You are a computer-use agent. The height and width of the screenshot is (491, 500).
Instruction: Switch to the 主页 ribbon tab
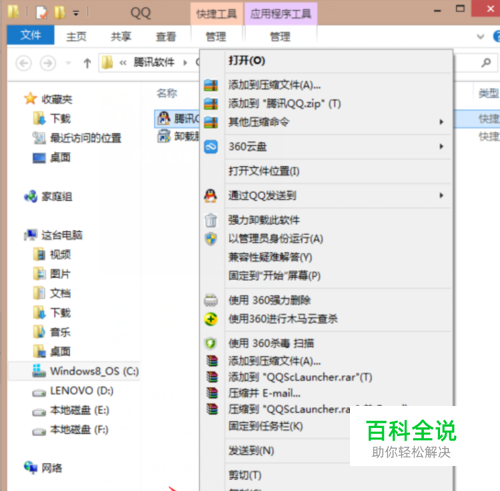(76, 36)
